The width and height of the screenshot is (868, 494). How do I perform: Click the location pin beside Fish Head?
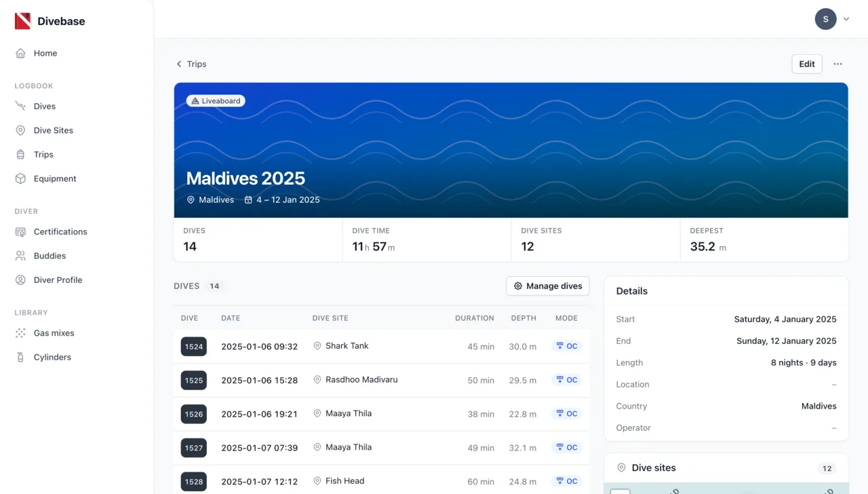(317, 481)
